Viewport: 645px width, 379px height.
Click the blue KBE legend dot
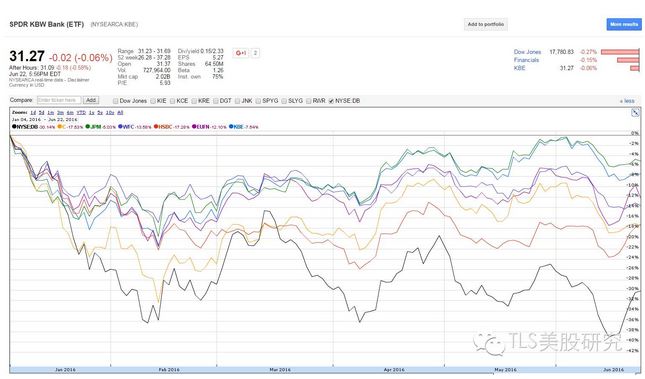(231, 127)
